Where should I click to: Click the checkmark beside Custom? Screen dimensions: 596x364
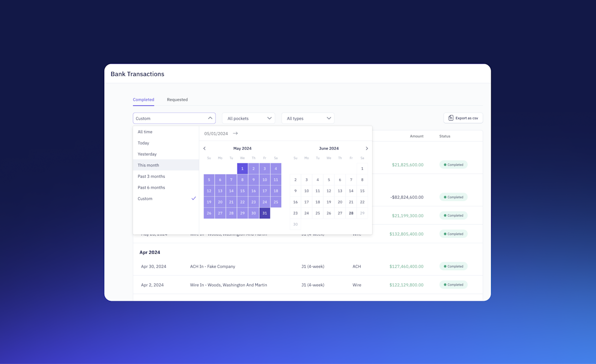(x=194, y=198)
